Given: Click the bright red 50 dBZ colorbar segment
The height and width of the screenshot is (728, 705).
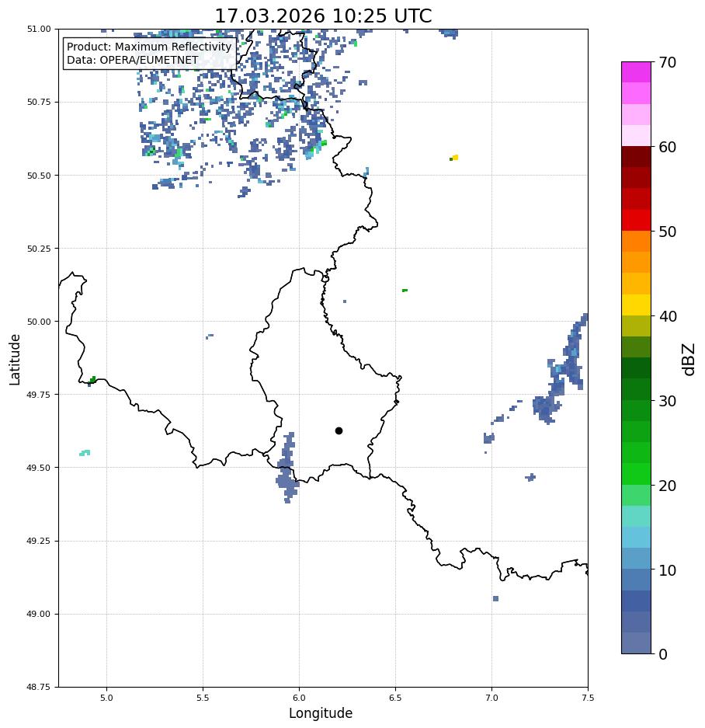Looking at the screenshot, I should pyautogui.click(x=637, y=220).
